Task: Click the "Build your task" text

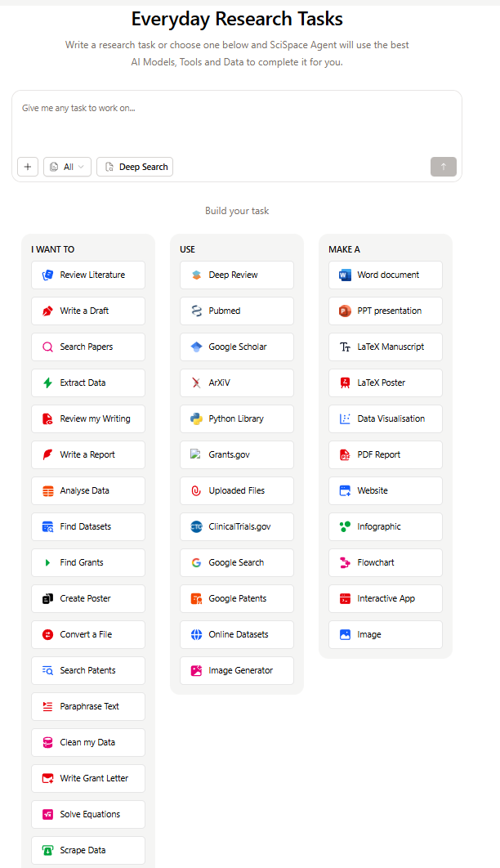Action: pyautogui.click(x=237, y=211)
